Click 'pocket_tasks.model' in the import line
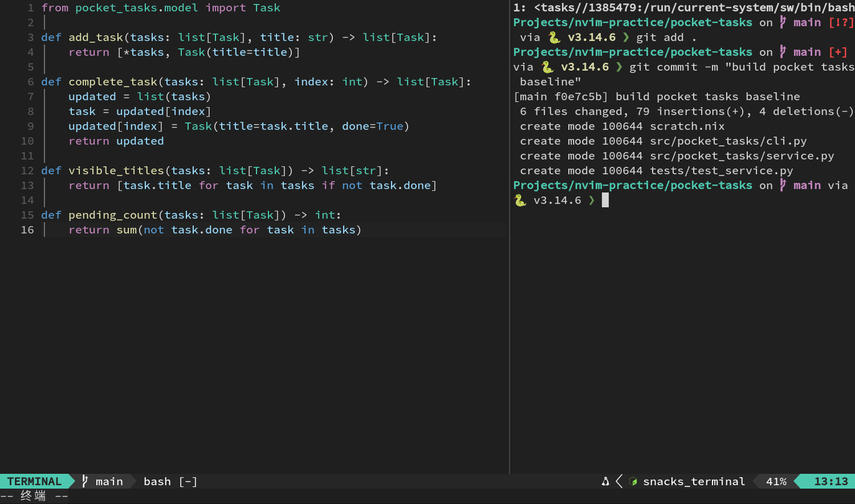This screenshot has height=504, width=855. tap(137, 8)
